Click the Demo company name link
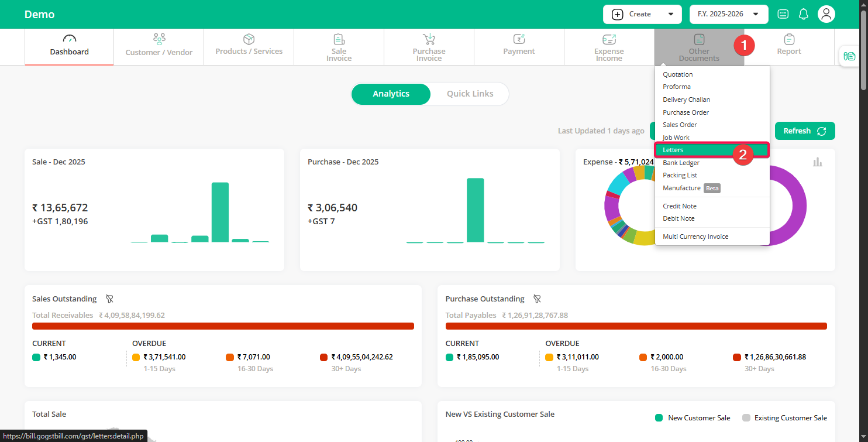Image resolution: width=868 pixels, height=442 pixels. tap(39, 15)
